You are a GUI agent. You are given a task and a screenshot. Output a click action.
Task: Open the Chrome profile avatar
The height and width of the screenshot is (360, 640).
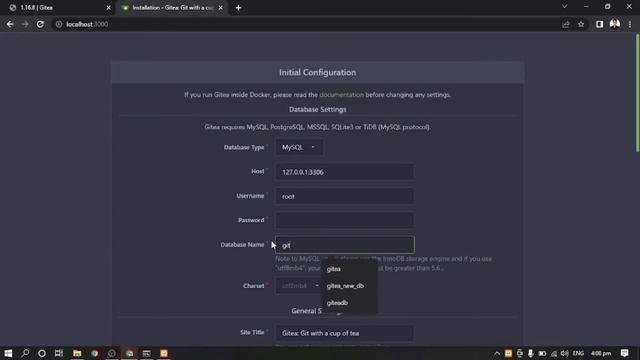point(615,24)
